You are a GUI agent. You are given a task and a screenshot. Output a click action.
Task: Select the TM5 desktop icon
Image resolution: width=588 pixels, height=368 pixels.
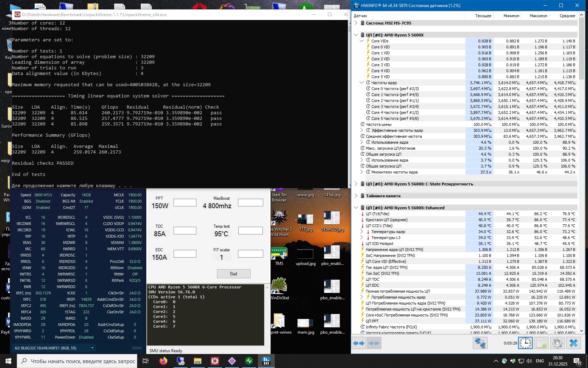pos(279,256)
